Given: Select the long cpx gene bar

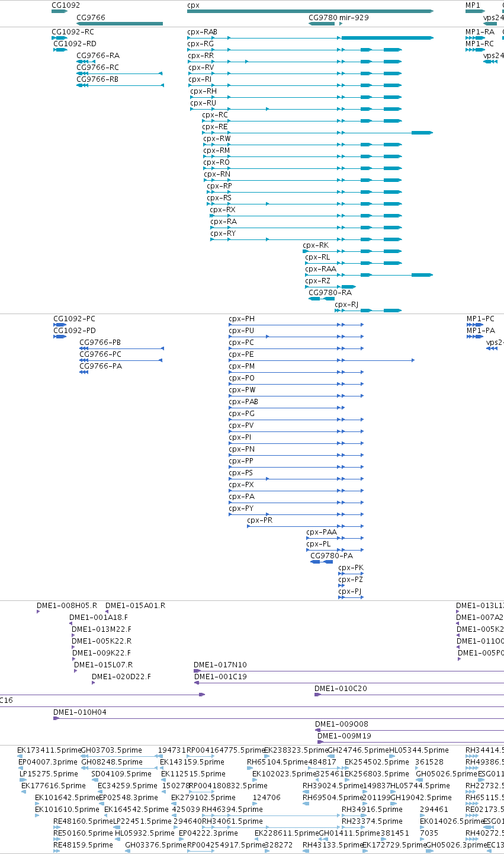Looking at the screenshot, I should [x=310, y=11].
